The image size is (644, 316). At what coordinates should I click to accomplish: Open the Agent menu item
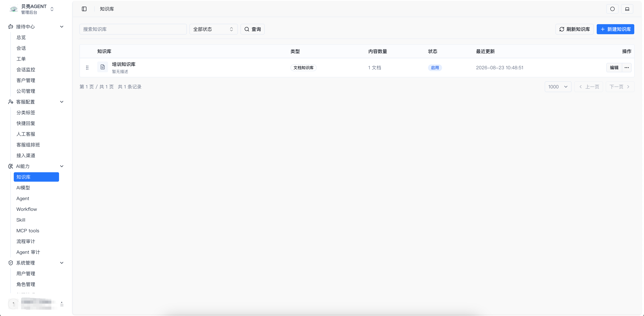point(36,198)
